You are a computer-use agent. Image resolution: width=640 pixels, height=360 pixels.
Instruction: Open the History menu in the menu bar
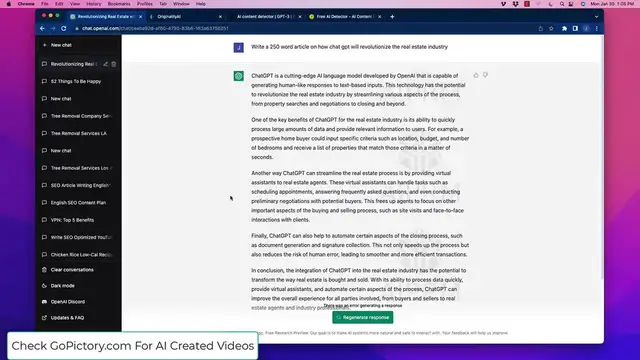[93, 4]
